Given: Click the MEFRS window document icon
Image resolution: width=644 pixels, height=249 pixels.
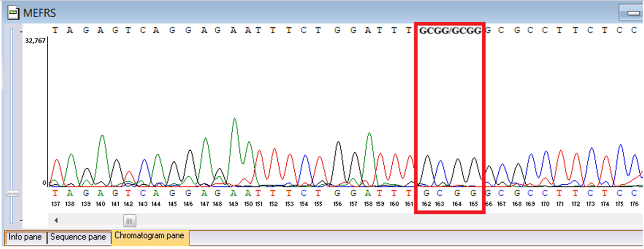Looking at the screenshot, I should [14, 13].
